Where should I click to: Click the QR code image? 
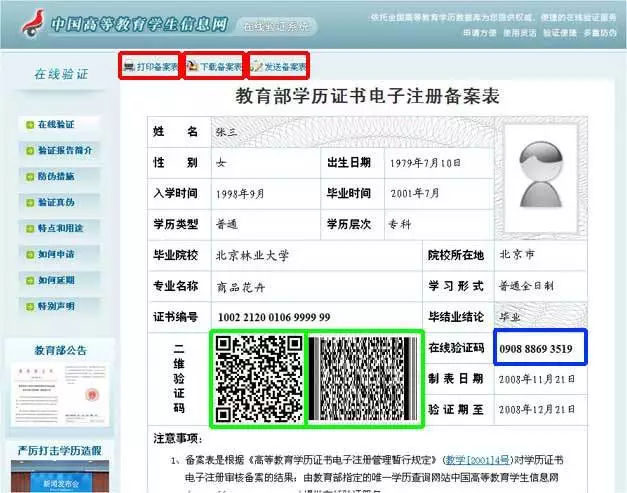(259, 379)
